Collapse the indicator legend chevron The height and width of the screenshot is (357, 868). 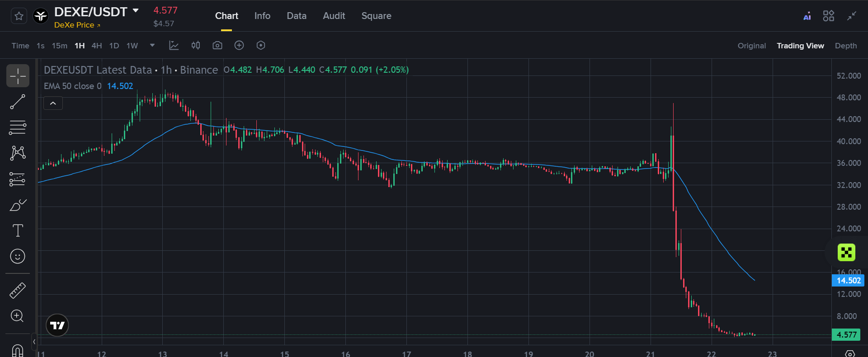point(53,103)
